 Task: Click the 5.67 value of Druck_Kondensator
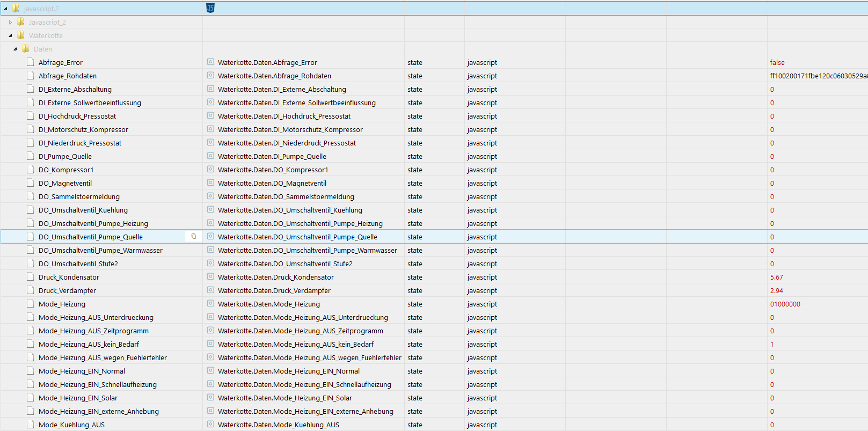tap(776, 277)
